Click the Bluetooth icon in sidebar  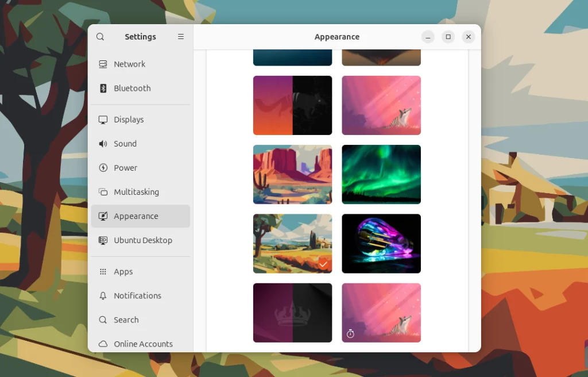[104, 88]
